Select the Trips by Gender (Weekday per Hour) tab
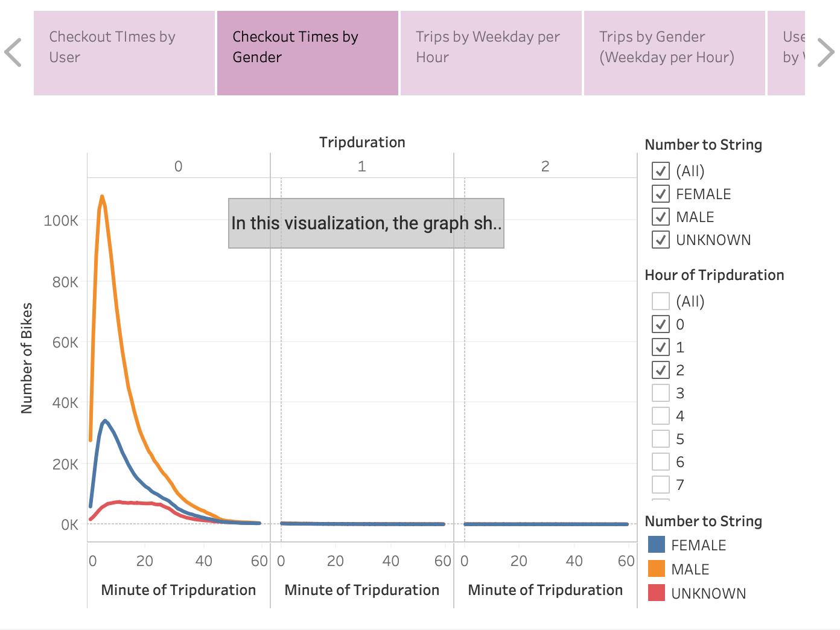The image size is (840, 630). [674, 52]
